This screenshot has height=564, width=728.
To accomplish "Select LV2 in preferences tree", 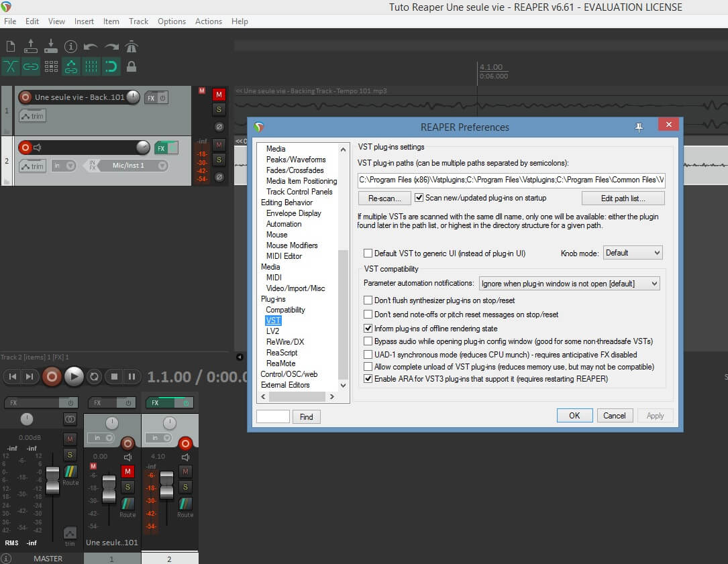I will point(272,331).
